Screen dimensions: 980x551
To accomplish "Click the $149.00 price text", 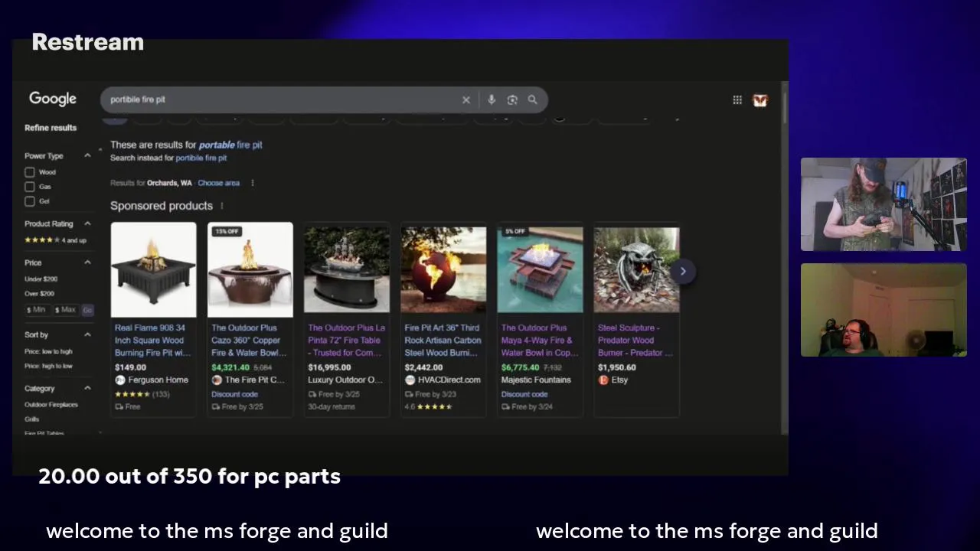I will pyautogui.click(x=130, y=367).
